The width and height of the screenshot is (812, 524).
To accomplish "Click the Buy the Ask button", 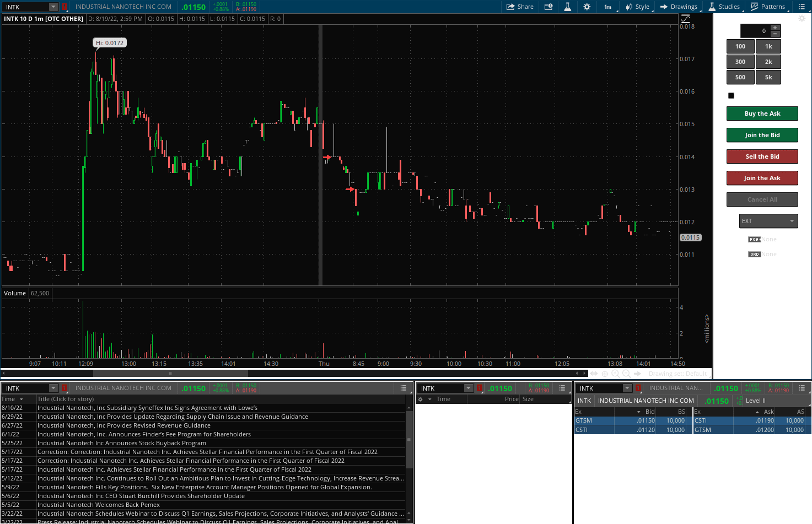I will 762,114.
